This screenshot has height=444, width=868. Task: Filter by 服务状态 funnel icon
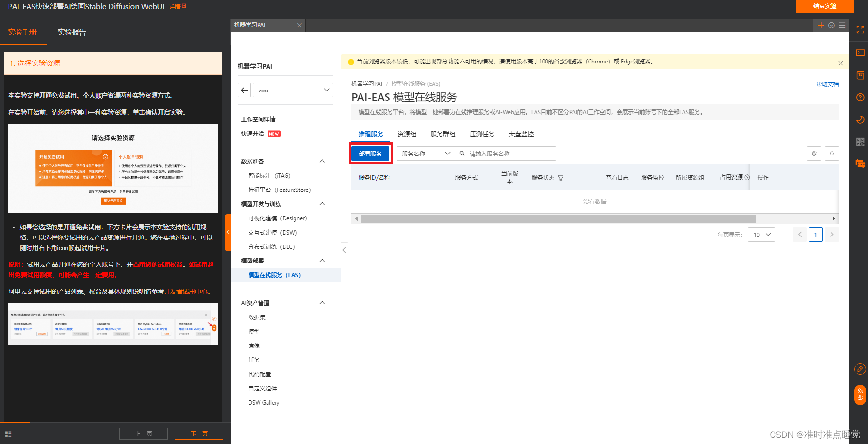tap(561, 178)
